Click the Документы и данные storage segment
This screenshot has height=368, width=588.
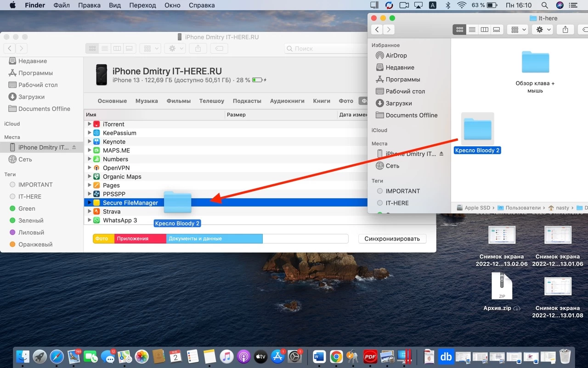click(214, 239)
